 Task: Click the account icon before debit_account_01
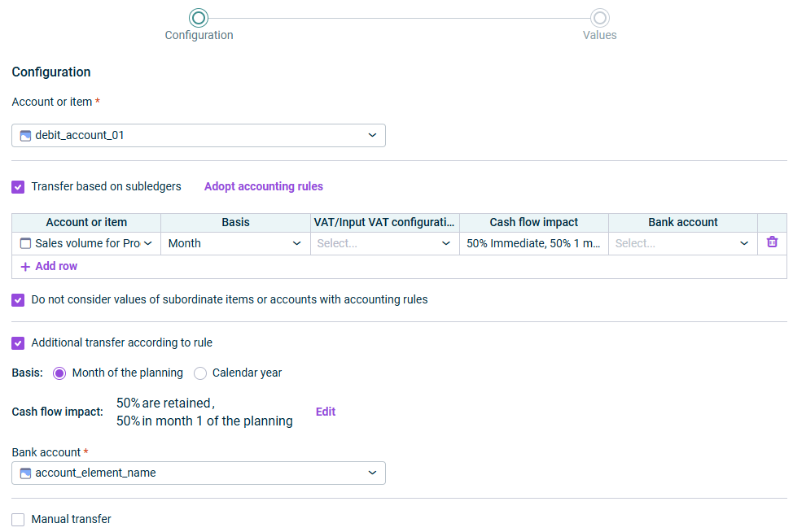(x=25, y=135)
